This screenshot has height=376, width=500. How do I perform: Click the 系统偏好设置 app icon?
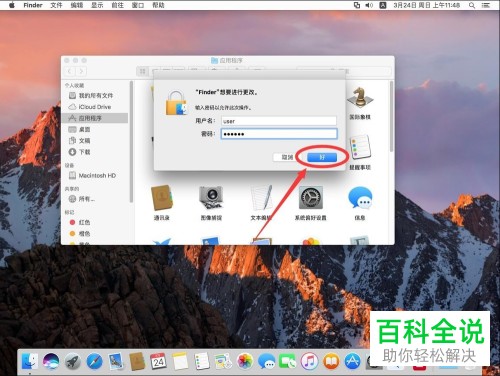[x=310, y=198]
